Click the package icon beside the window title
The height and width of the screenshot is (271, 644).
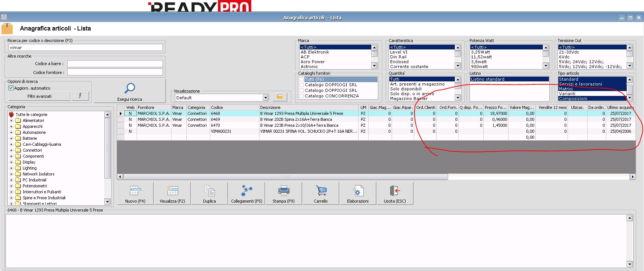[x=7, y=28]
